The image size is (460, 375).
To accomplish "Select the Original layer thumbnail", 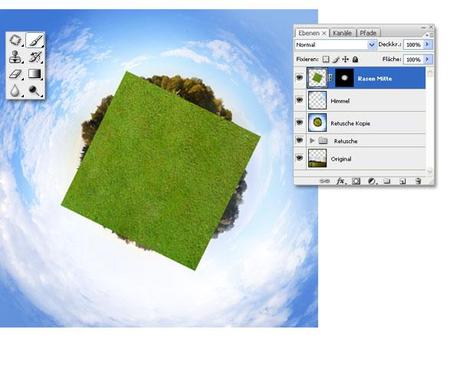I will click(317, 158).
